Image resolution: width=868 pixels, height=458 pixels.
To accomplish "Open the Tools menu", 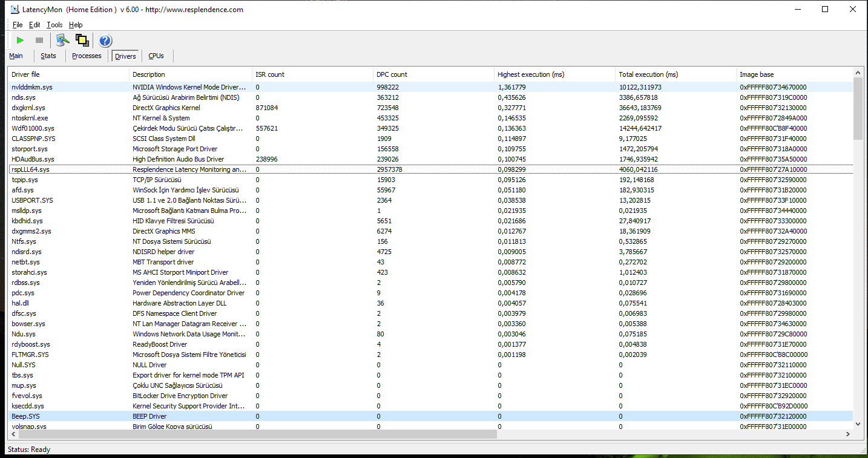I will (54, 25).
